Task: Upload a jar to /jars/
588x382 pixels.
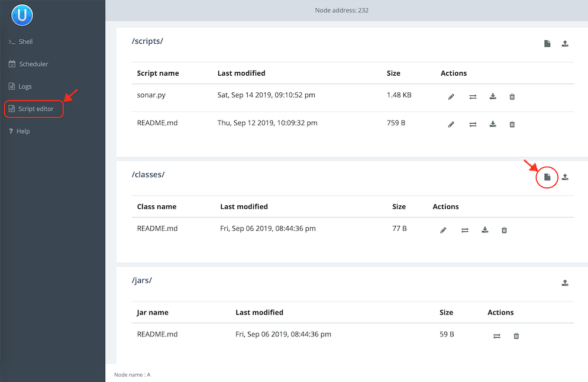Action: [565, 283]
